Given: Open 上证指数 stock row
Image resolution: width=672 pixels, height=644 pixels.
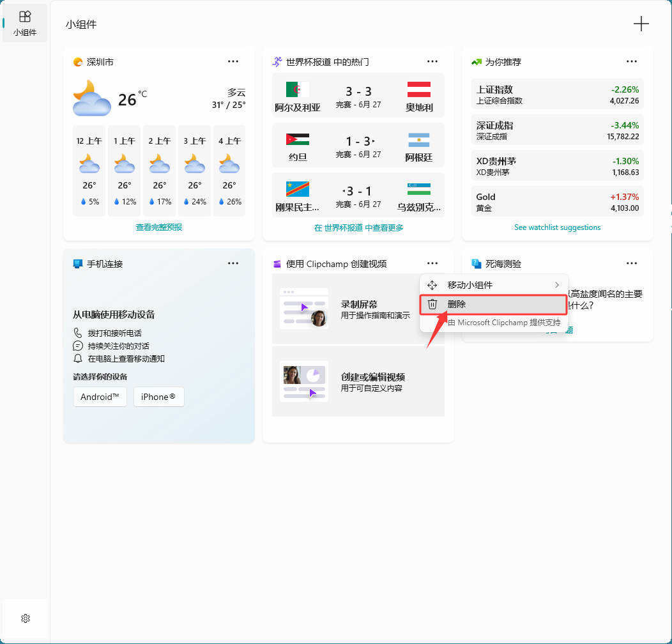Looking at the screenshot, I should click(557, 95).
